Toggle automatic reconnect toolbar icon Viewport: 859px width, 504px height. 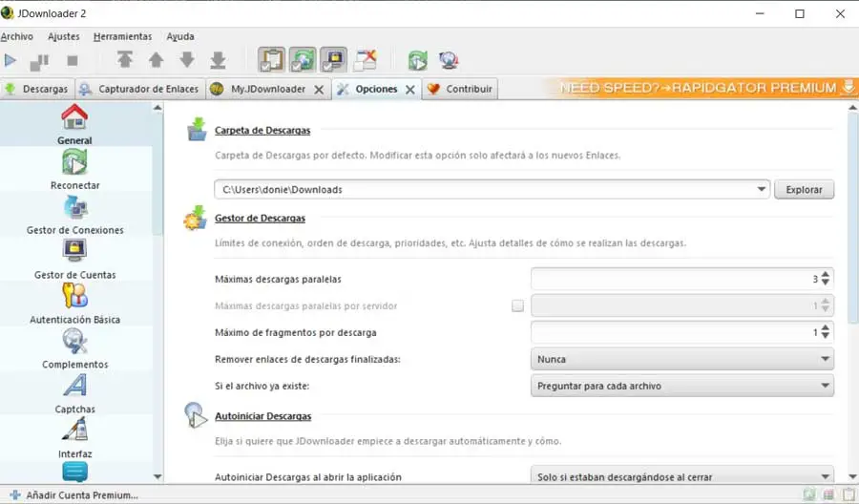pos(303,60)
